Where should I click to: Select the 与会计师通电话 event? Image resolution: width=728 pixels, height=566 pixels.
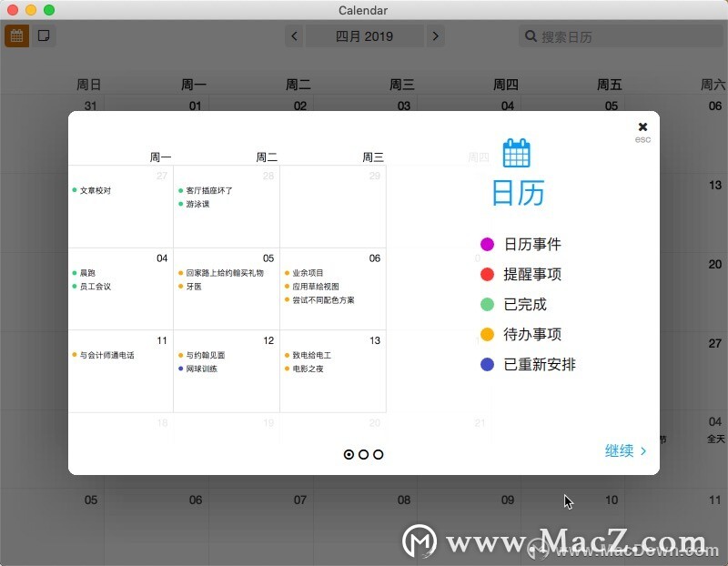point(104,355)
